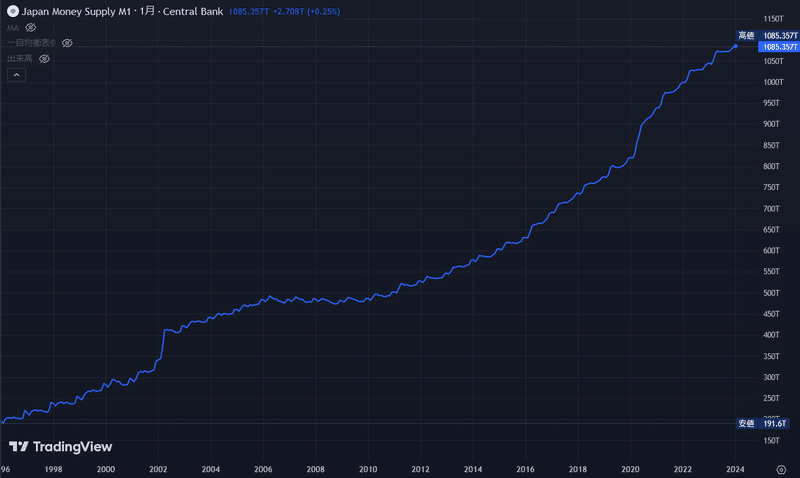This screenshot has height=478, width=800.
Task: Click the 600T price axis label
Action: click(771, 250)
